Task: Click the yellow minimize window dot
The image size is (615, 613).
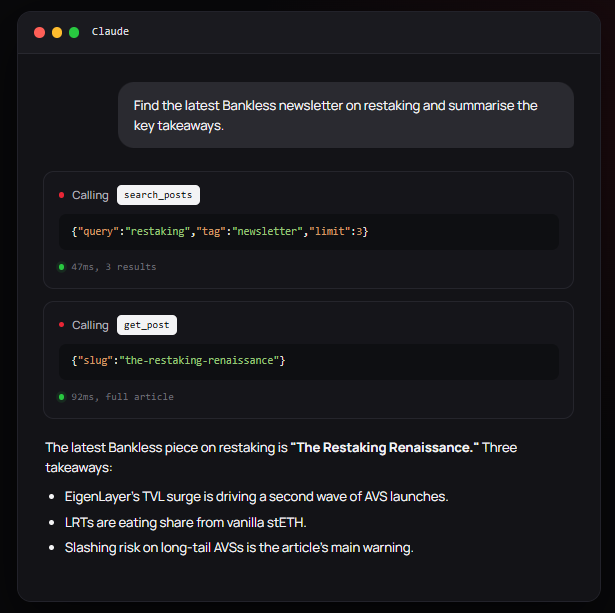Action: [x=57, y=32]
